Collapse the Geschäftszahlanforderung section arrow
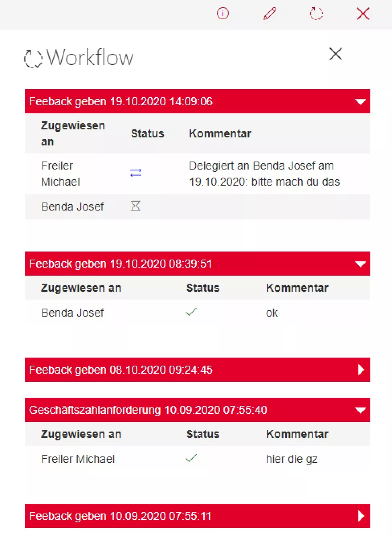 point(361,410)
